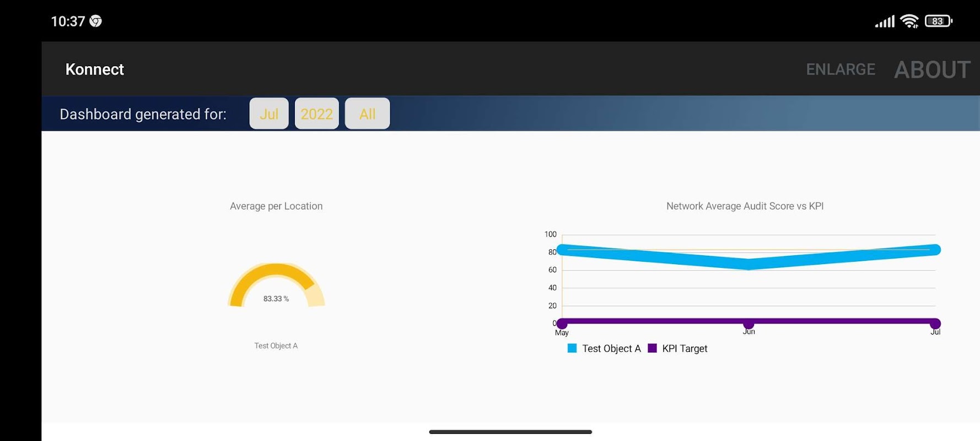Open the All location filter

pos(367,114)
